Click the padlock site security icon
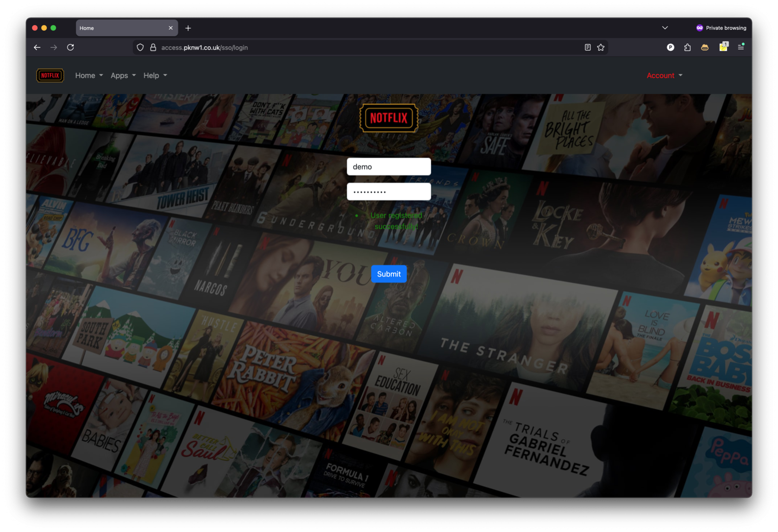The height and width of the screenshot is (532, 778). pyautogui.click(x=153, y=47)
